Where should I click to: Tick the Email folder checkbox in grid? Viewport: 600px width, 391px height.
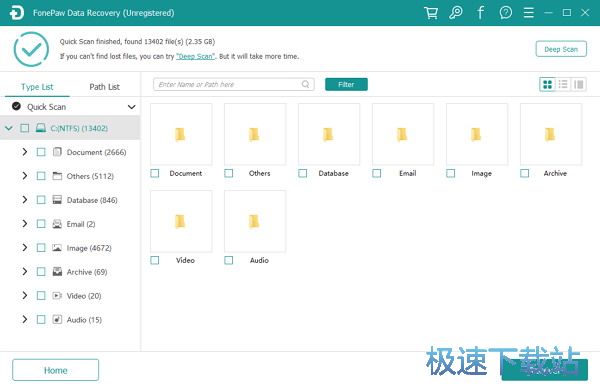tap(377, 173)
